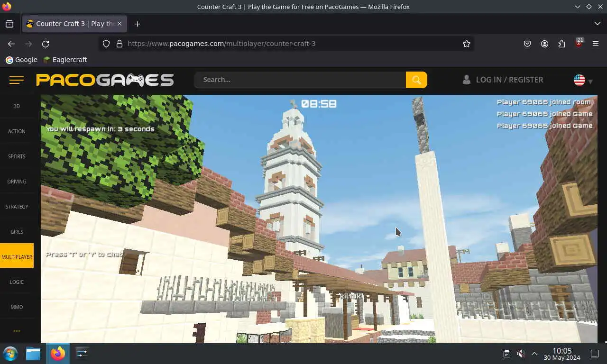Click the 'Press T or Y to chat' hint
Viewport: 607px width, 364px height.
click(84, 255)
